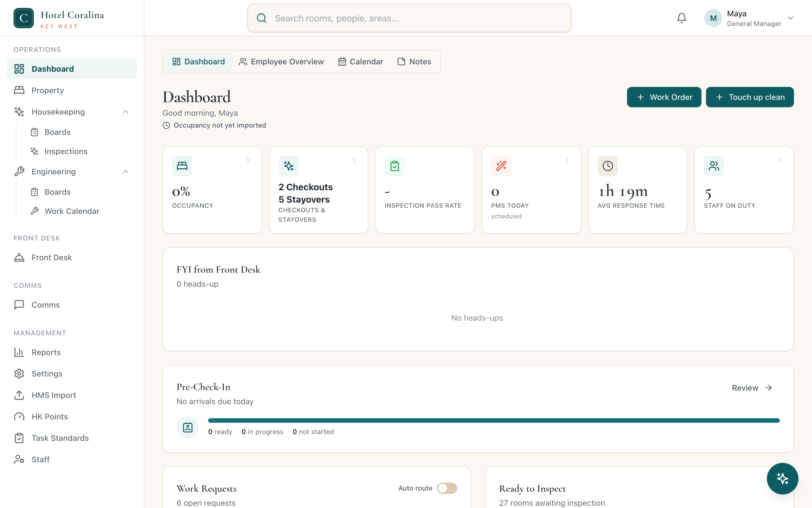Click the search magnifier icon
The height and width of the screenshot is (508, 812).
(x=262, y=18)
